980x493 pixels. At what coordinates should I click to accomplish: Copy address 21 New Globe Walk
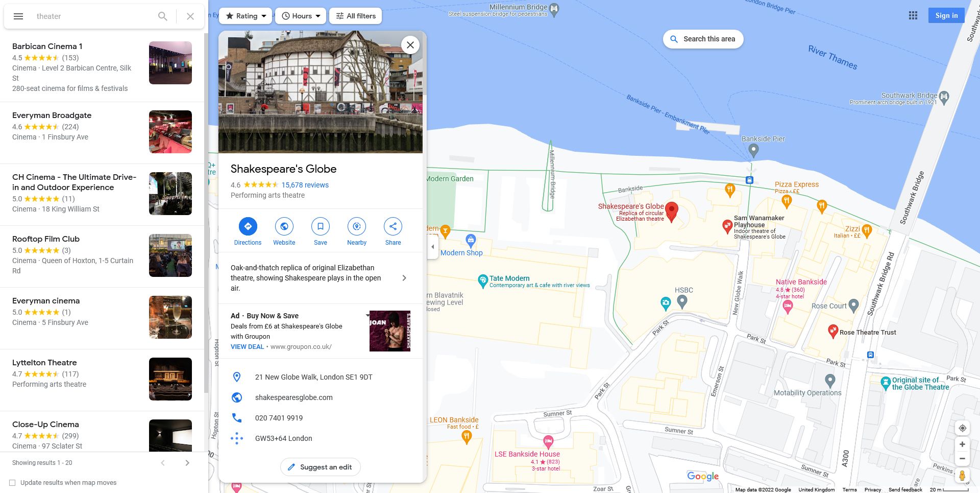pos(321,377)
